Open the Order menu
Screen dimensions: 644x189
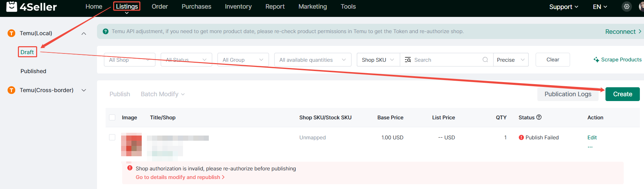(x=160, y=7)
